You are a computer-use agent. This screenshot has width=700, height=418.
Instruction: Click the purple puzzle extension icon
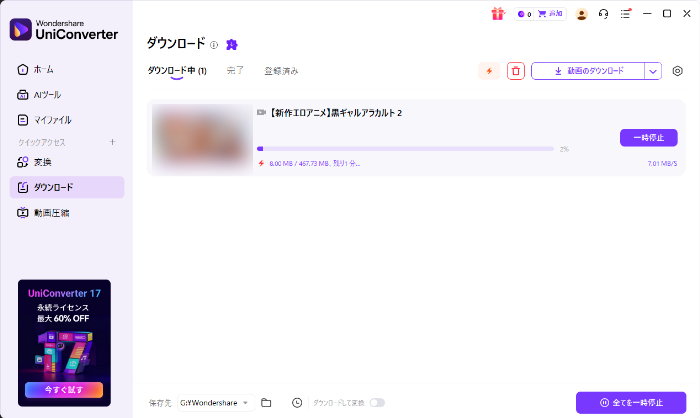(x=232, y=44)
